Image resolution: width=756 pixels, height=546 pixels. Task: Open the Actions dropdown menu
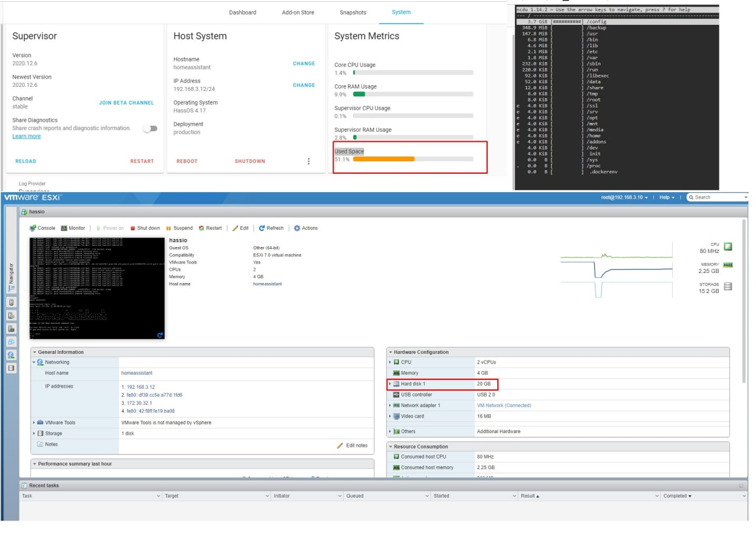306,228
